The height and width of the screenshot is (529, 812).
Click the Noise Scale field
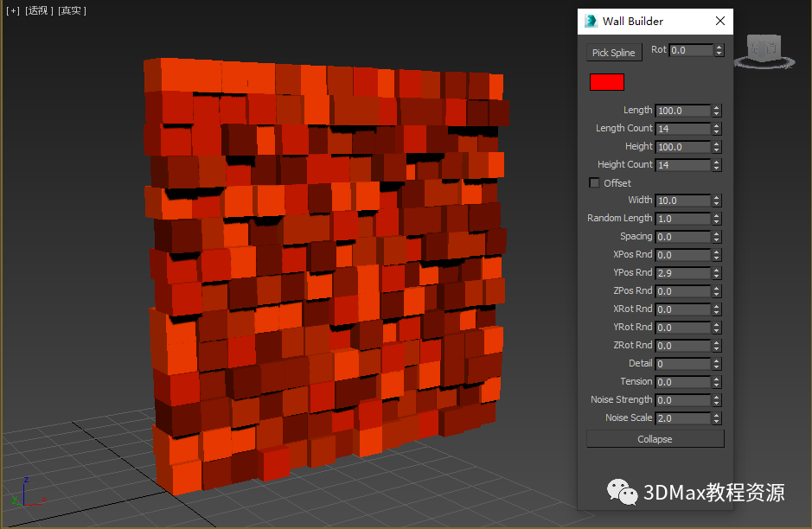tap(683, 418)
